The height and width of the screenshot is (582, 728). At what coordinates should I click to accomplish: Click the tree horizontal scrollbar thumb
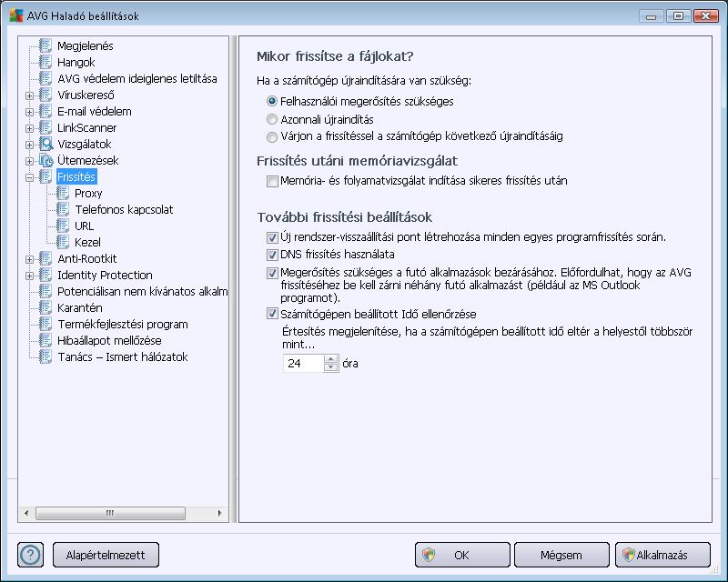click(110, 513)
